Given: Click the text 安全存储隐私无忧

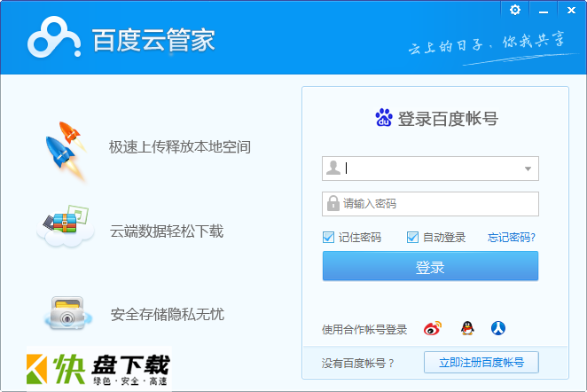Looking at the screenshot, I should pyautogui.click(x=168, y=314).
